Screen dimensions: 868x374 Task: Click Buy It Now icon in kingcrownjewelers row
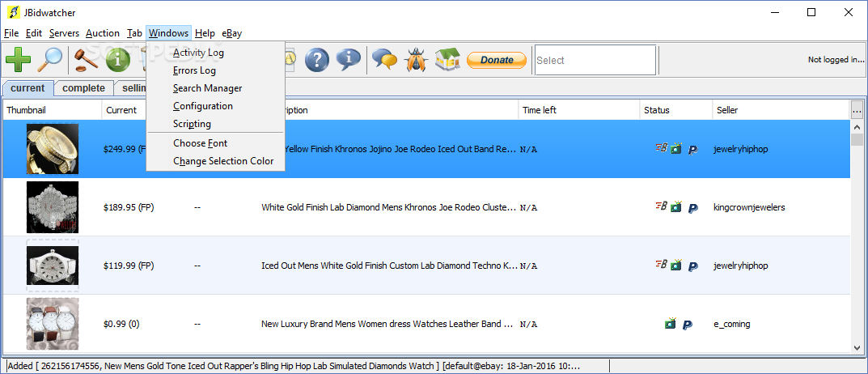pyautogui.click(x=661, y=206)
